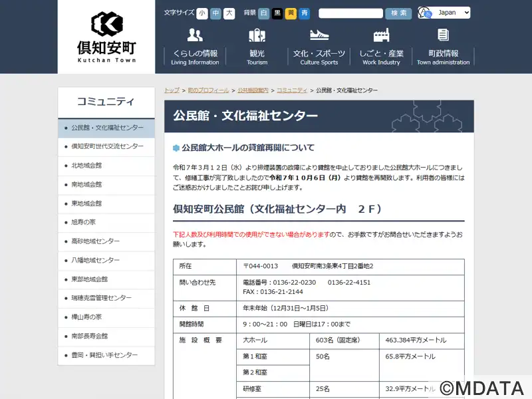
Task: Click the address 〒044-0013 table cell
Action: point(350,267)
